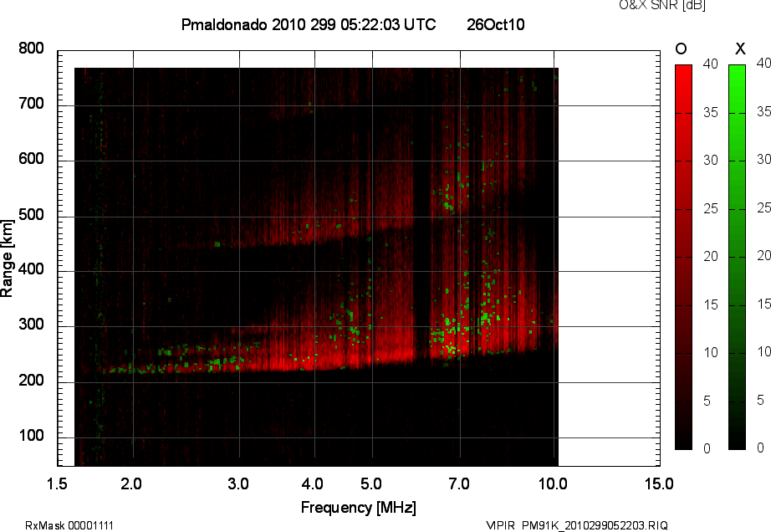771x532 pixels.
Task: Select the 'O' label above red colorbar
Action: point(681,49)
